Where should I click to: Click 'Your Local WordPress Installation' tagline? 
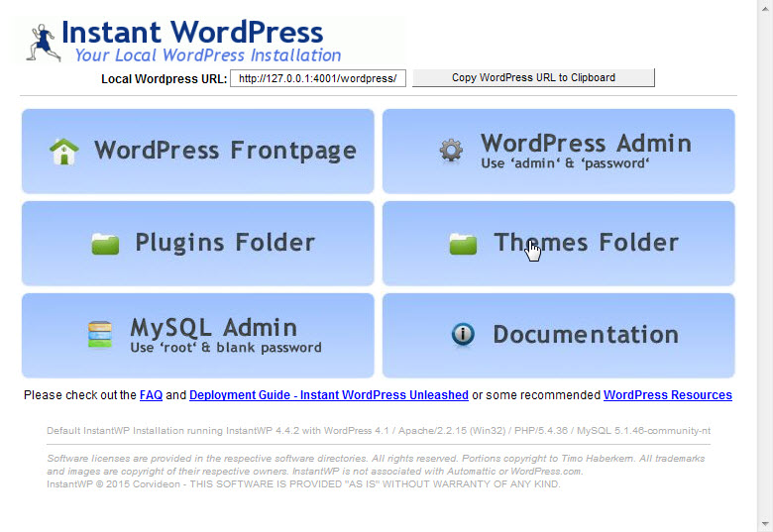click(x=207, y=55)
